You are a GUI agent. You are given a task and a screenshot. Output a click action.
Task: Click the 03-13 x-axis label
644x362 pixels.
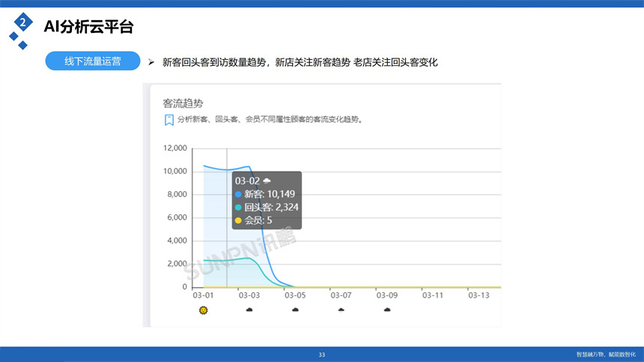tap(479, 295)
